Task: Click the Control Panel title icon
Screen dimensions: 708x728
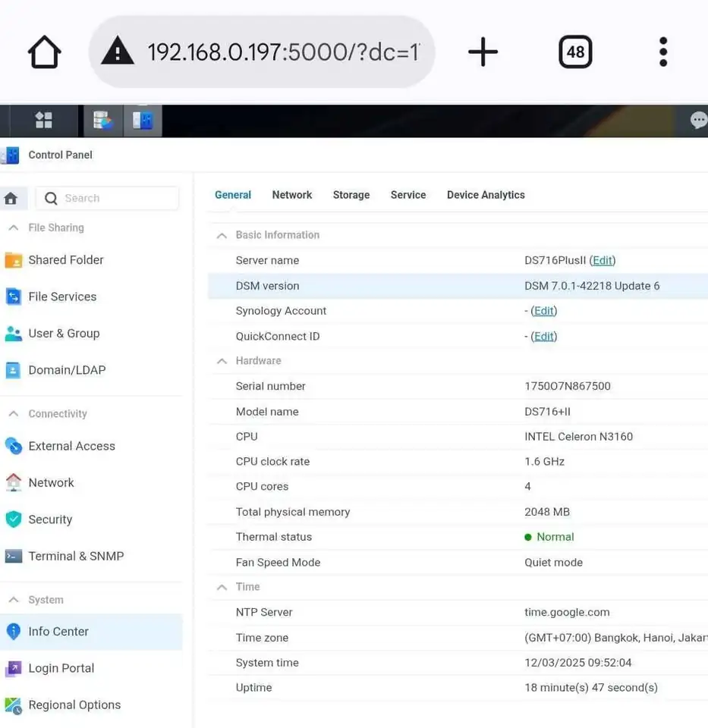Action: tap(10, 155)
